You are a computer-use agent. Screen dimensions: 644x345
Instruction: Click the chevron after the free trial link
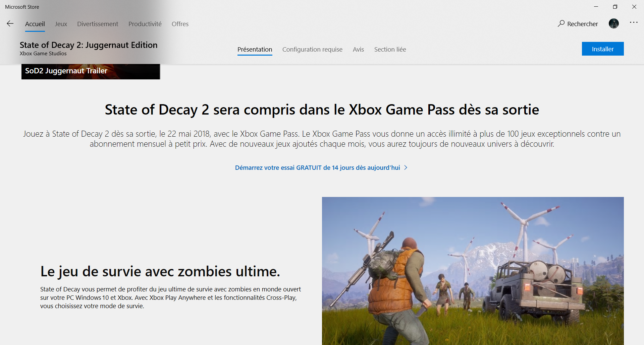pos(406,167)
